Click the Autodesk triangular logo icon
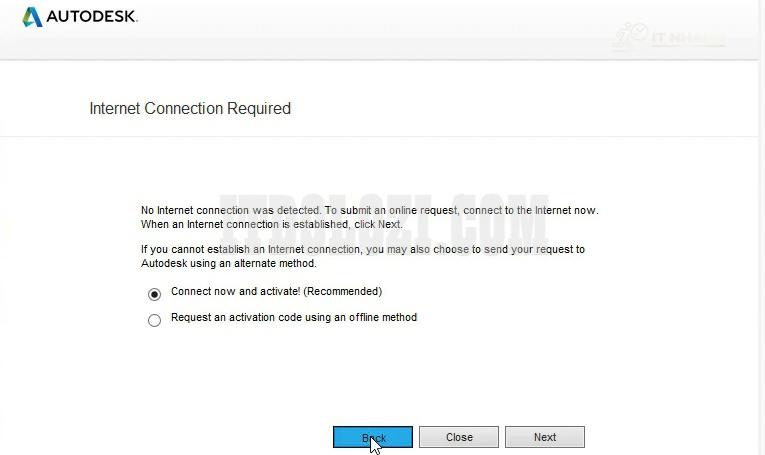 (32, 17)
